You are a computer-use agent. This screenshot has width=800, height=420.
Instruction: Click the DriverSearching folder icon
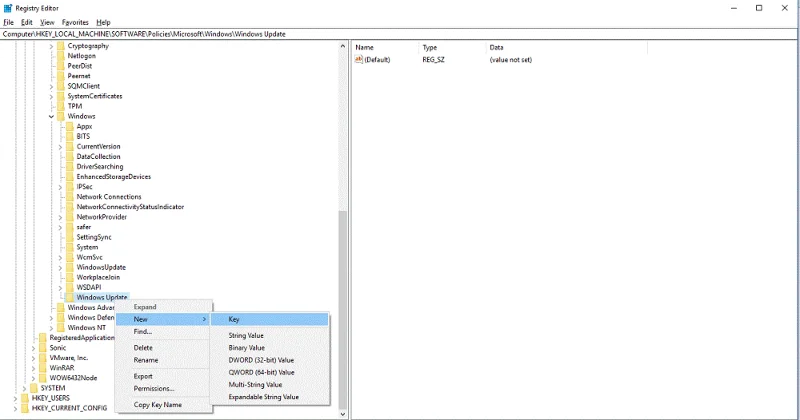click(70, 166)
